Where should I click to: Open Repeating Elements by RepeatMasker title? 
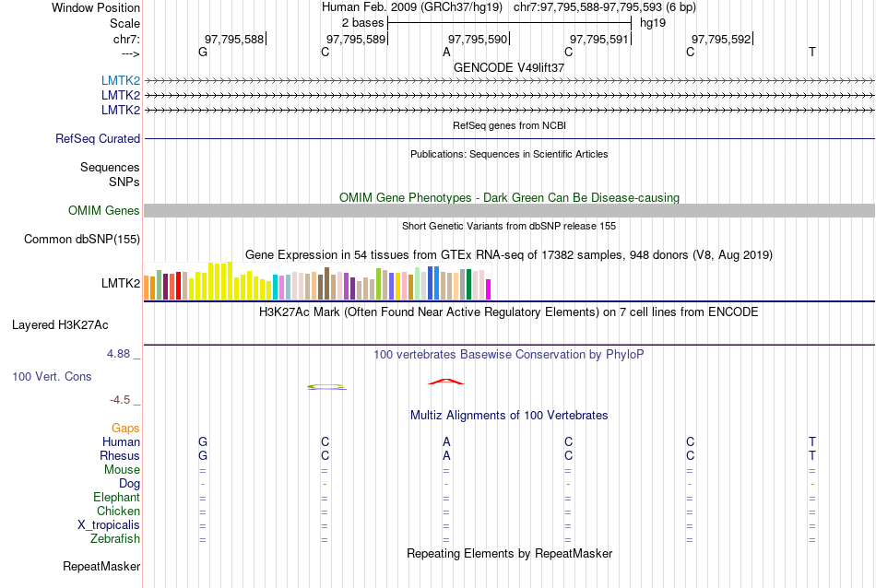pyautogui.click(x=509, y=554)
